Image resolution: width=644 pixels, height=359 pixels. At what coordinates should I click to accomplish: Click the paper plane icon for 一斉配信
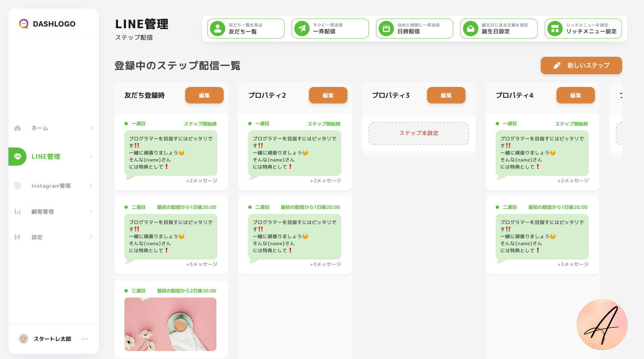[x=302, y=29]
